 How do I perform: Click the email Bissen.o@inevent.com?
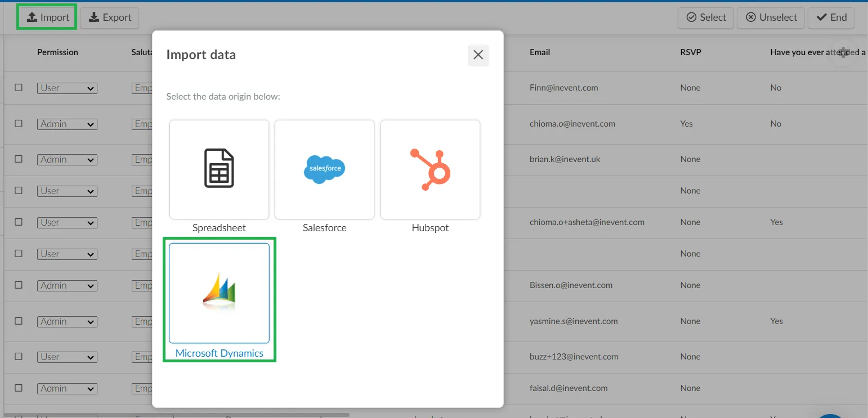point(571,285)
